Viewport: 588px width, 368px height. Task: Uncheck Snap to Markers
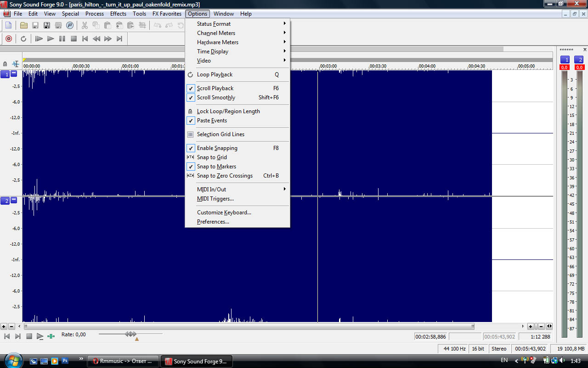(237, 167)
